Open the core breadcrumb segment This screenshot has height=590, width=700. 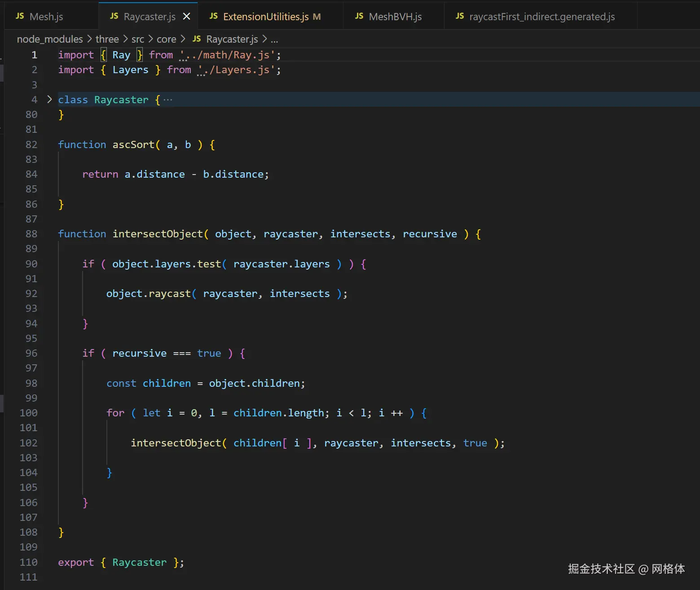[167, 39]
